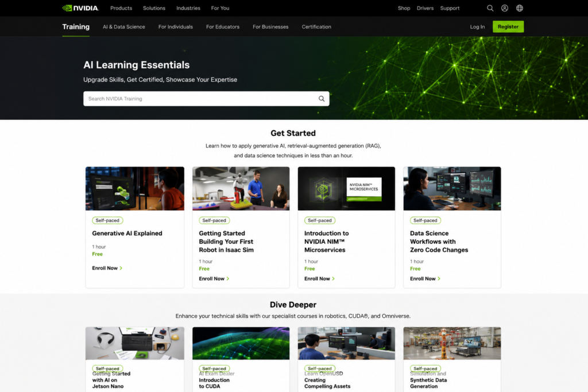Screen dimensions: 588x392
Task: Open the Support link
Action: pos(450,8)
